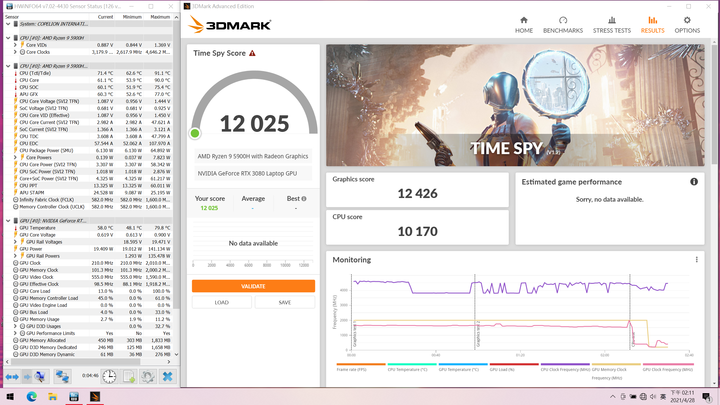Click the Time Spy score warning triangle
The image size is (720, 405).
[252, 53]
